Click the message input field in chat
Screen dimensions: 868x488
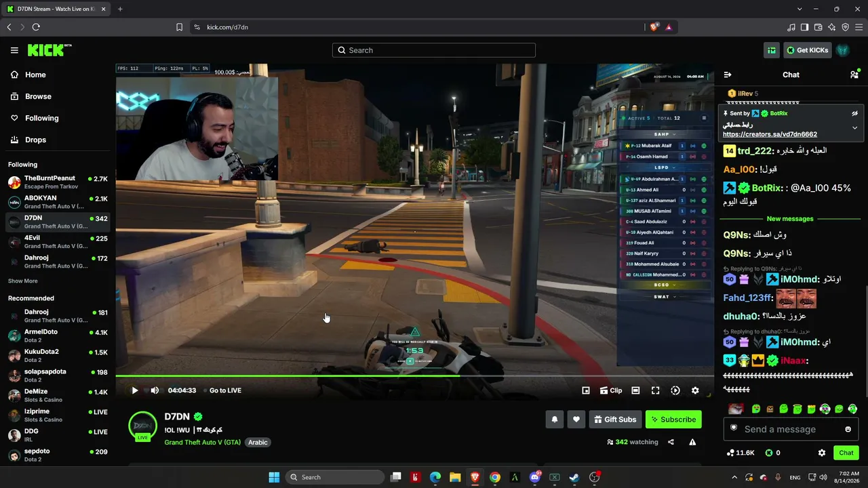point(789,429)
